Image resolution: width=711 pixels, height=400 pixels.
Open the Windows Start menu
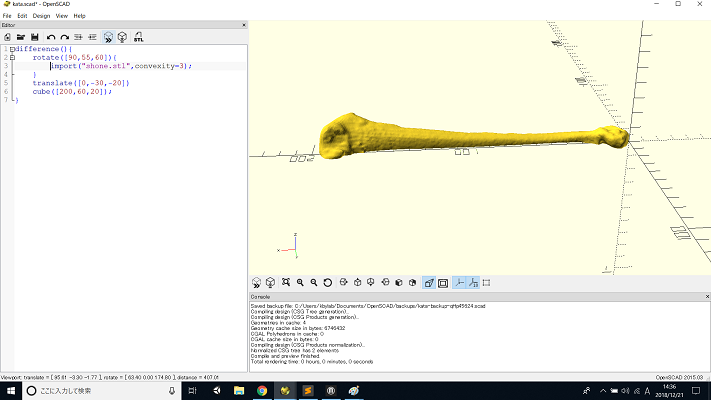tap(11, 390)
